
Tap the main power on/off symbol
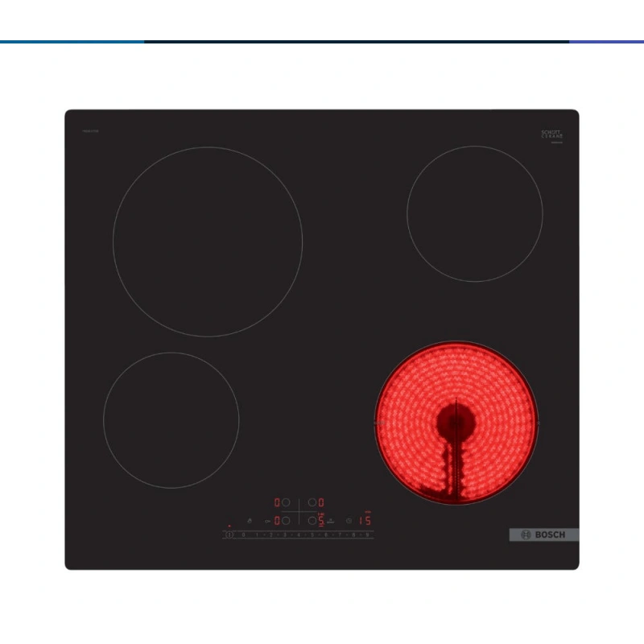[x=229, y=535]
